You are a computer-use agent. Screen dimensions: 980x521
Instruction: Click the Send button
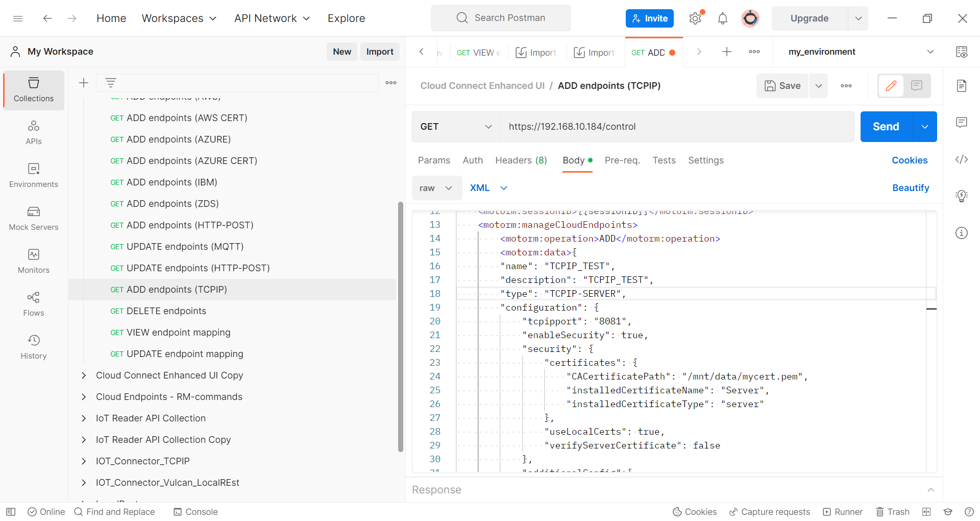point(886,127)
